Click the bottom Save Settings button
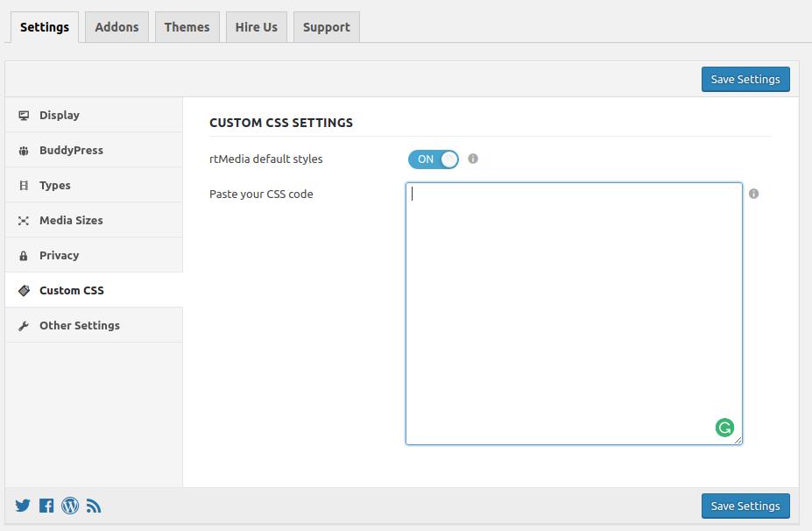 pos(745,506)
